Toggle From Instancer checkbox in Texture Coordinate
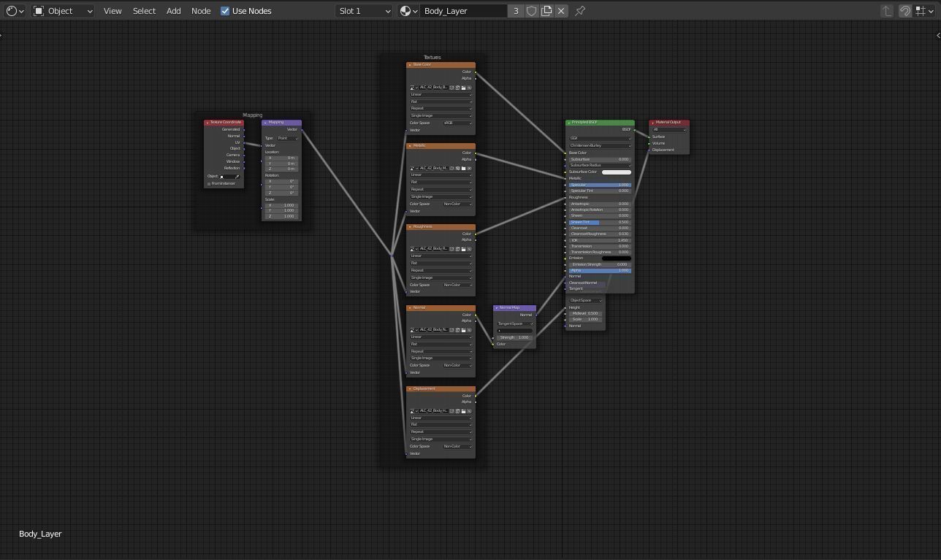The width and height of the screenshot is (941, 560). tap(209, 184)
